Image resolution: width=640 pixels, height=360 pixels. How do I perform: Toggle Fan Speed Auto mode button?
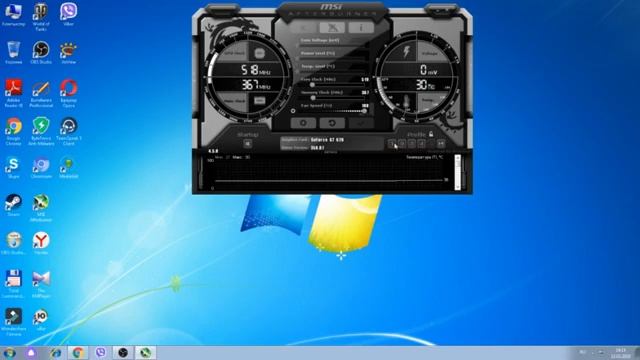pos(371,109)
